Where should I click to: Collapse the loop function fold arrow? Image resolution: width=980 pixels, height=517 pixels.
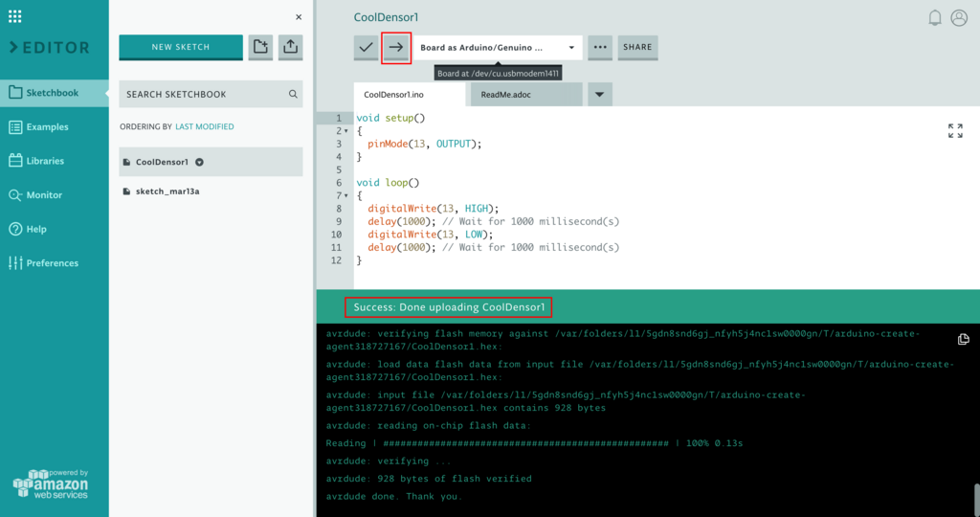pos(346,196)
